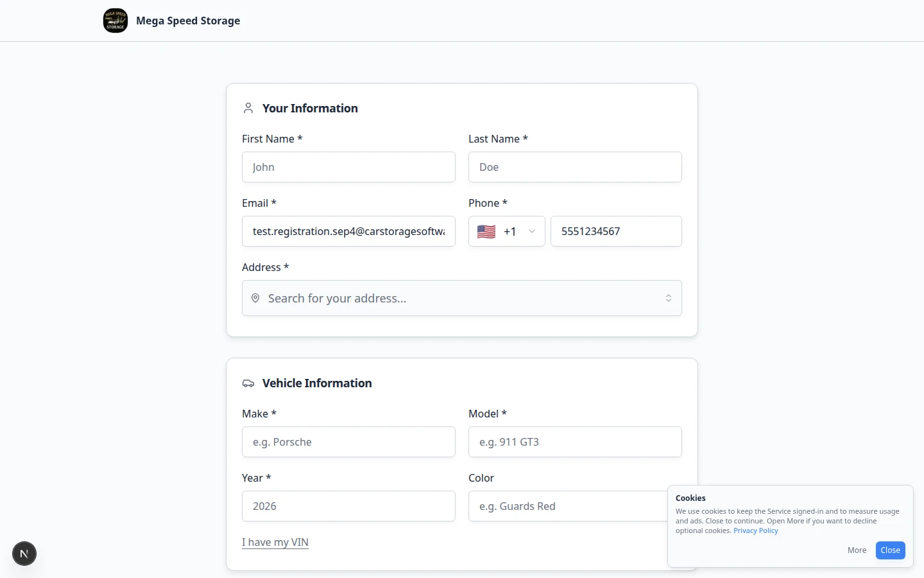Click the 'Your Information' heading
The width and height of the screenshot is (924, 578).
point(310,109)
